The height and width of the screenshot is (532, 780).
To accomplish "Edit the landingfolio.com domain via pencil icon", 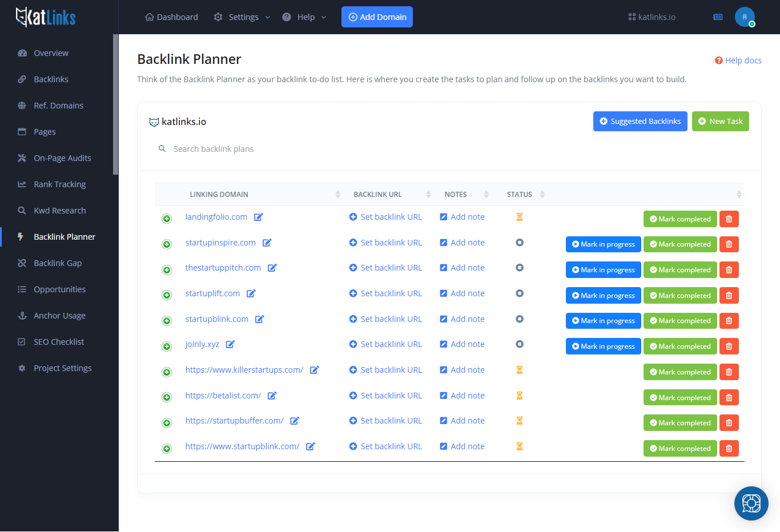I will click(259, 217).
